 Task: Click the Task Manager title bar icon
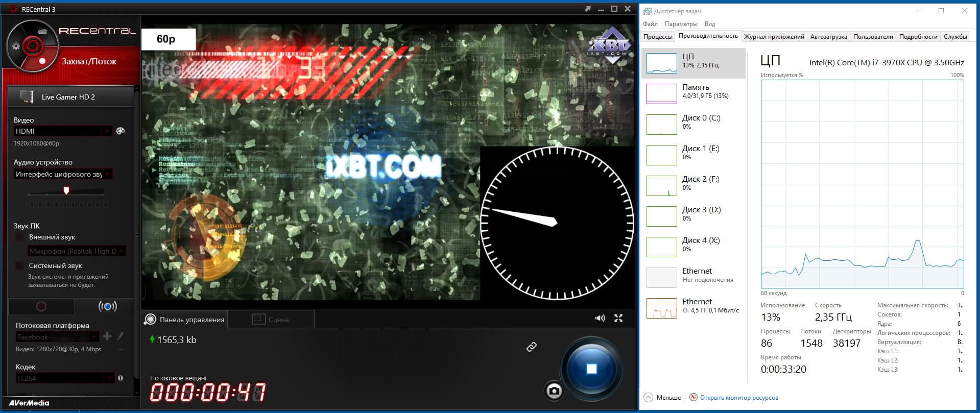pos(648,11)
